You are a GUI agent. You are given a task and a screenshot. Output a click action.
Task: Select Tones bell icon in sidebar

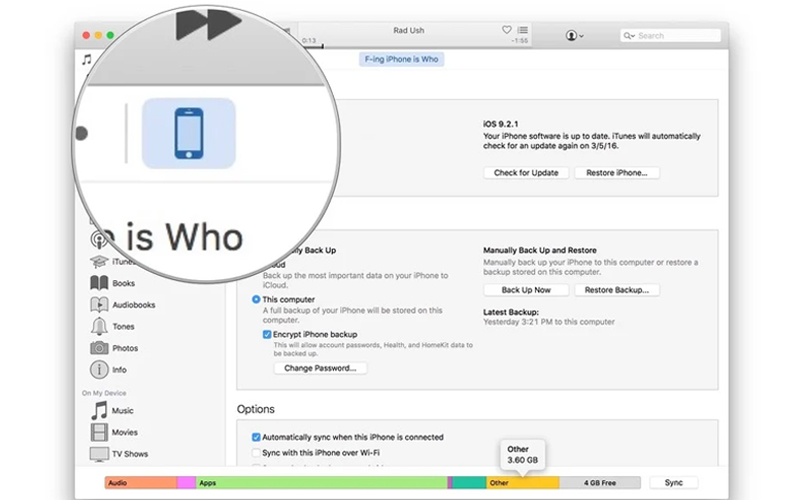(99, 326)
